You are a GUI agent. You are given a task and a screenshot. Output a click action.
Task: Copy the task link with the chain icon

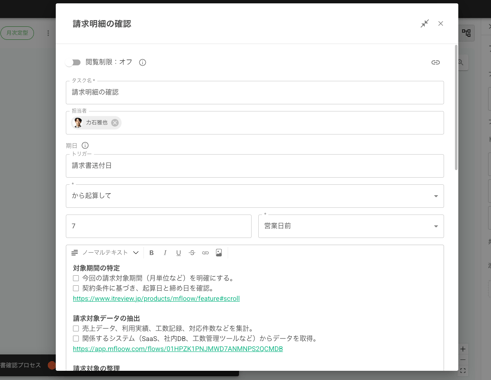[x=435, y=62]
